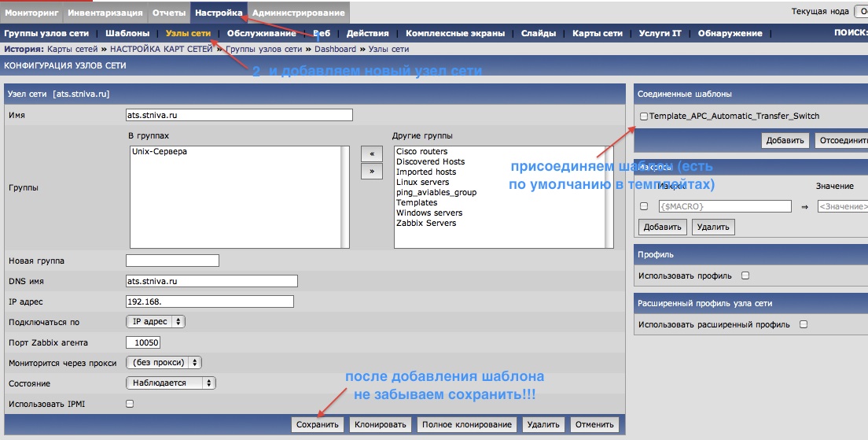Check Использовать расширенный профиль option
868x440 pixels.
pos(804,324)
